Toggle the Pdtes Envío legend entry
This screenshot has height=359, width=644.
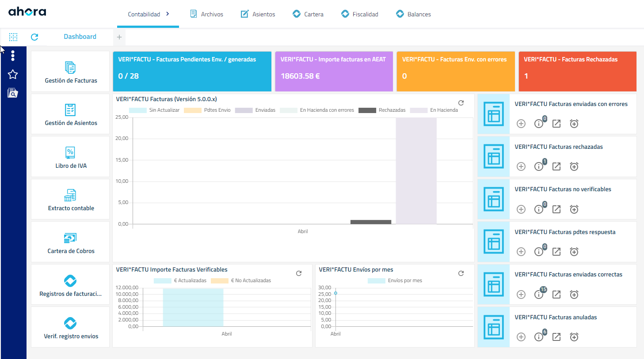pyautogui.click(x=207, y=110)
